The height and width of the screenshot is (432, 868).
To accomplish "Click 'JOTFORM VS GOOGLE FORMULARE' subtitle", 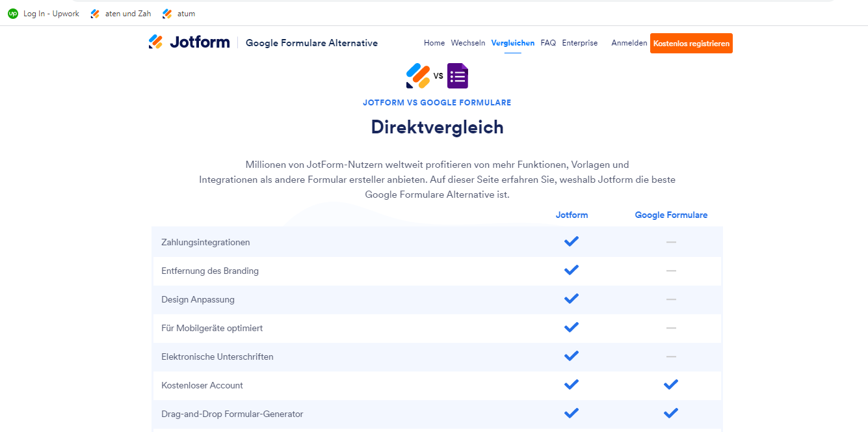I will pos(437,103).
